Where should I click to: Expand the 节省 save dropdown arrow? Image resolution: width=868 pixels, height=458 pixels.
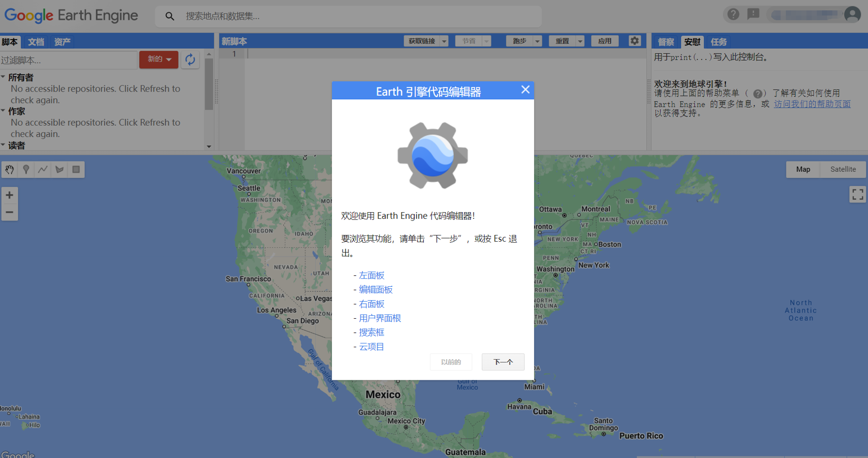pos(486,41)
